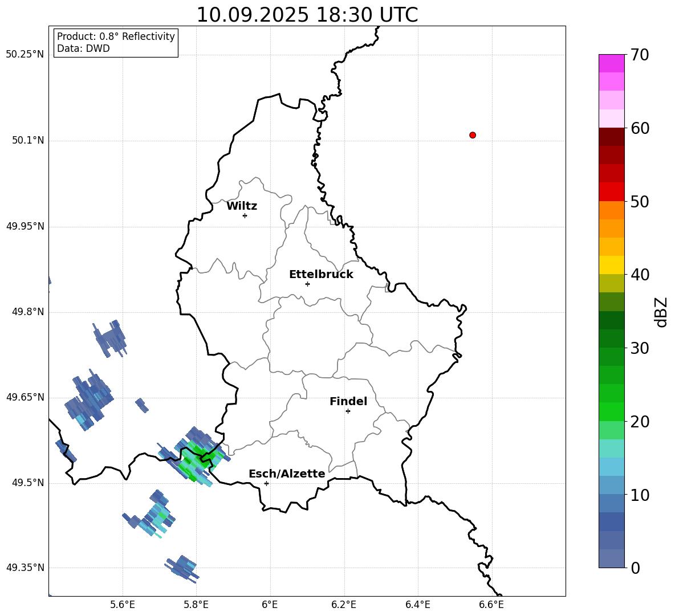Click the 6.6°E longitude label
Screen dimensions: 675x616
tap(491, 605)
